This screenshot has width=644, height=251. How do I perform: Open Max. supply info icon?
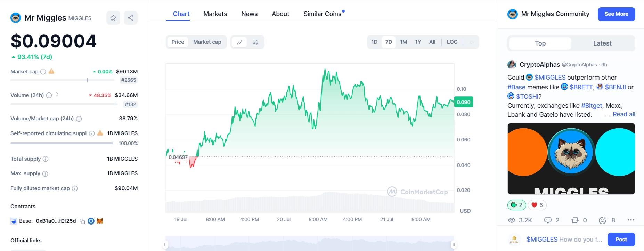coord(45,174)
